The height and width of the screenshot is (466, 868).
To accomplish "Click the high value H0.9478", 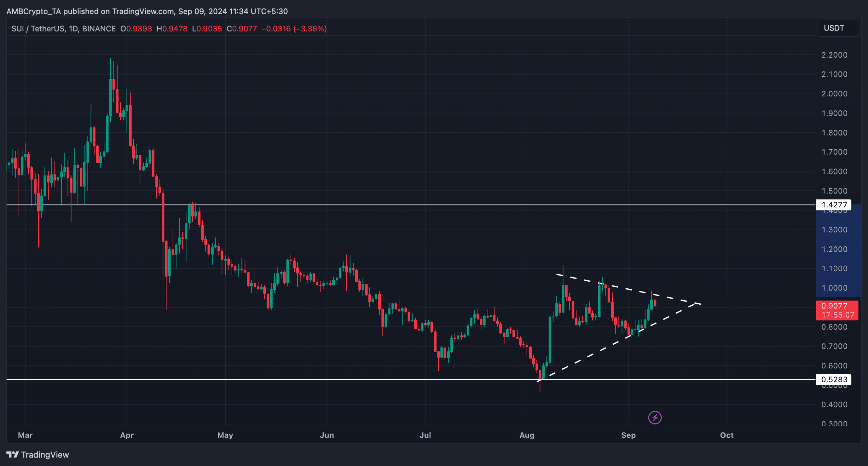I will [x=172, y=29].
